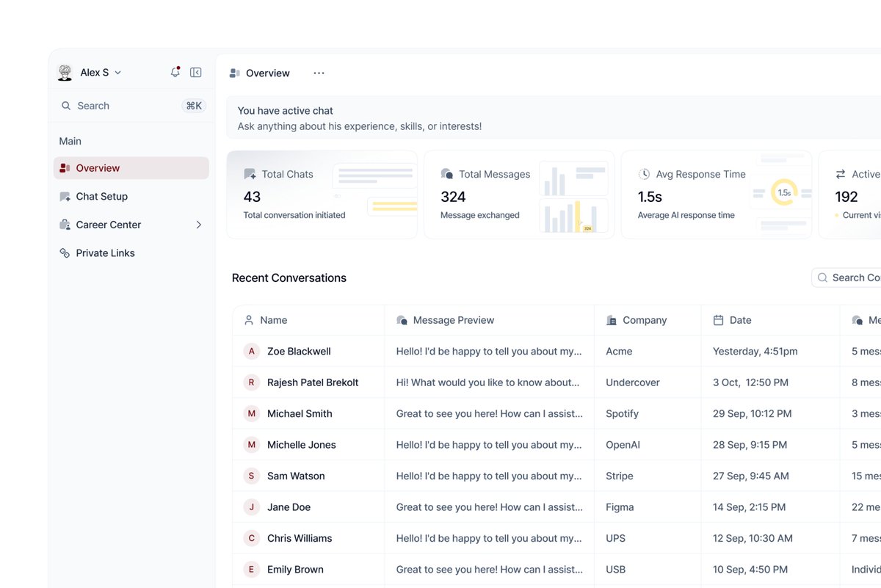Click Sam Watson's avatar badge
881x588 pixels.
(x=252, y=476)
